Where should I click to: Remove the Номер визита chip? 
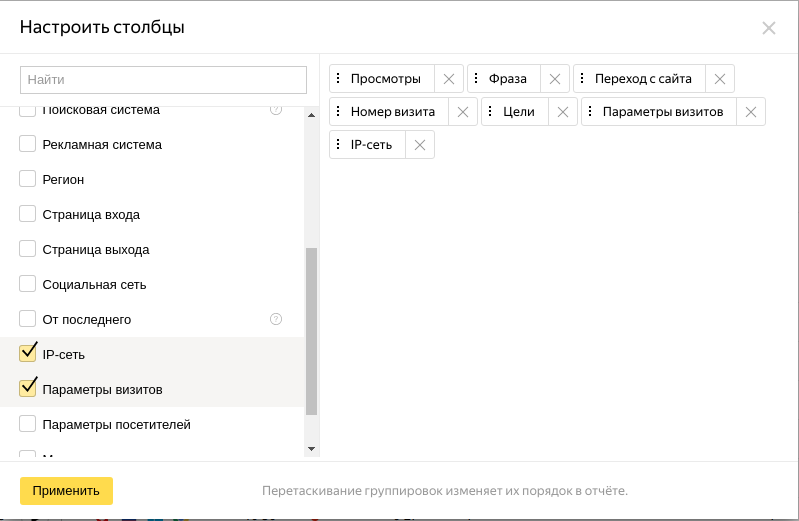tap(463, 112)
